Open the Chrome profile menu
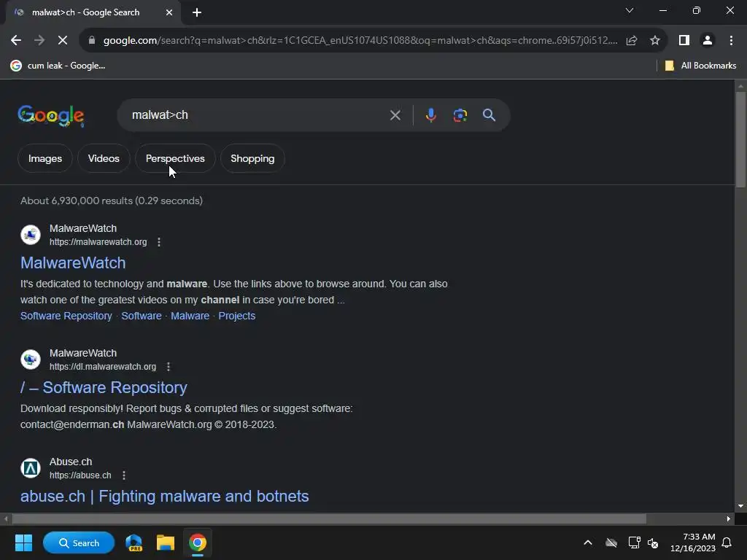Screen dimensions: 747x560 click(x=708, y=41)
